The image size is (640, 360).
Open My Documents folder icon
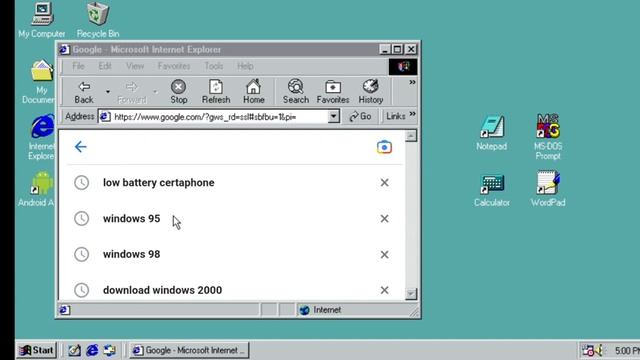tap(40, 81)
